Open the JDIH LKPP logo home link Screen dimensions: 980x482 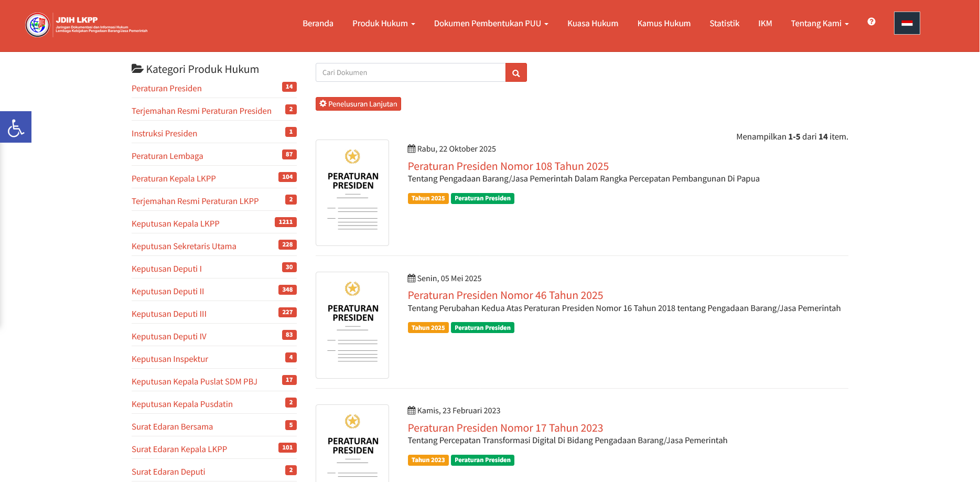[87, 25]
